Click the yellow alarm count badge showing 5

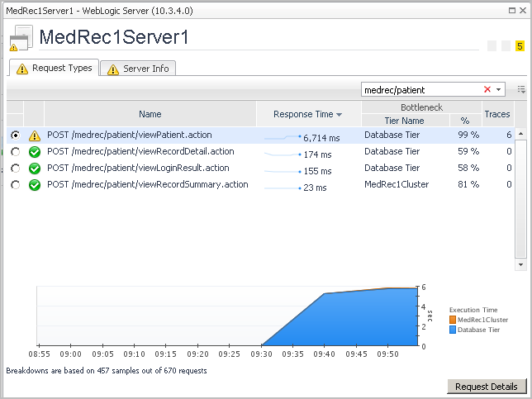point(520,46)
